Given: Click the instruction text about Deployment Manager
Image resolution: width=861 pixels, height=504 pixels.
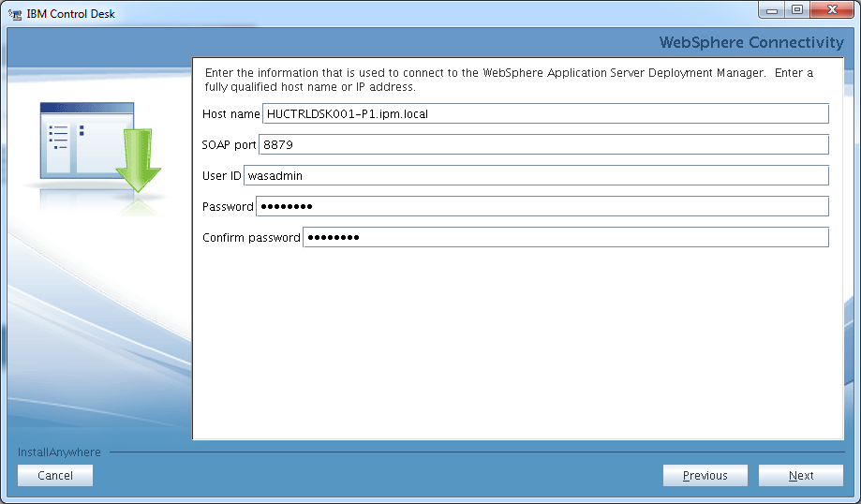Looking at the screenshot, I should (x=509, y=80).
